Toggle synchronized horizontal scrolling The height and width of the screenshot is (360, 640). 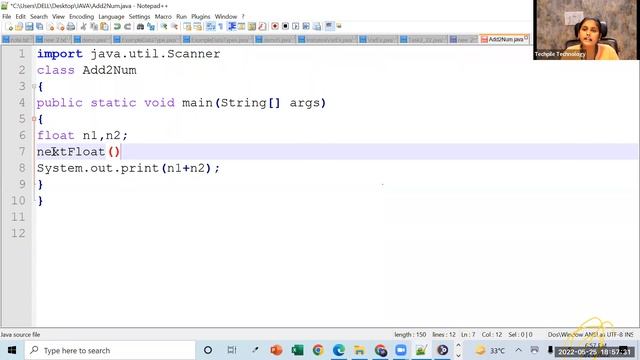198,27
